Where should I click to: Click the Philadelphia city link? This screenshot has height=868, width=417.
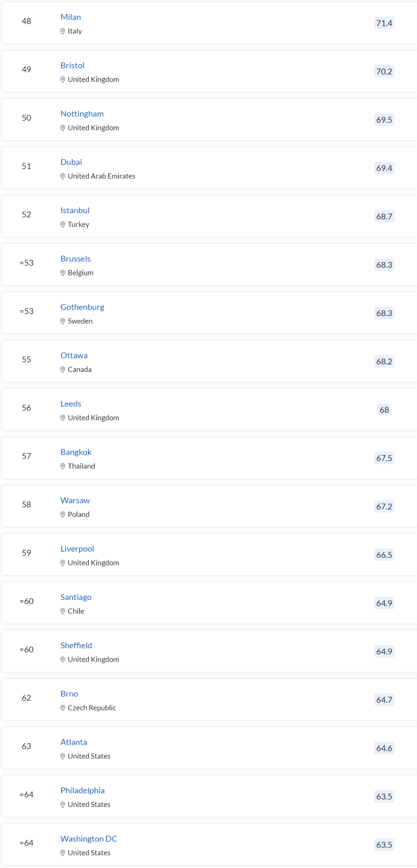82,790
